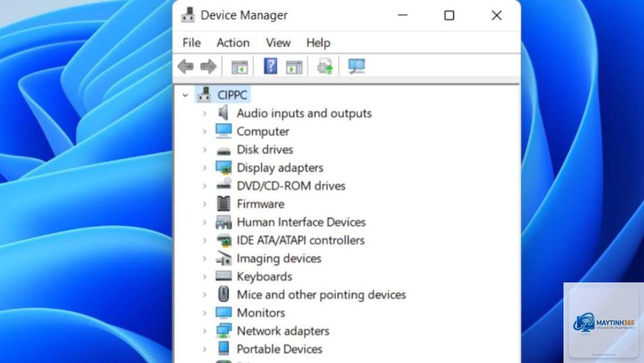Expand the DVD/CD-ROM drives chevron
644x363 pixels.
tap(205, 186)
